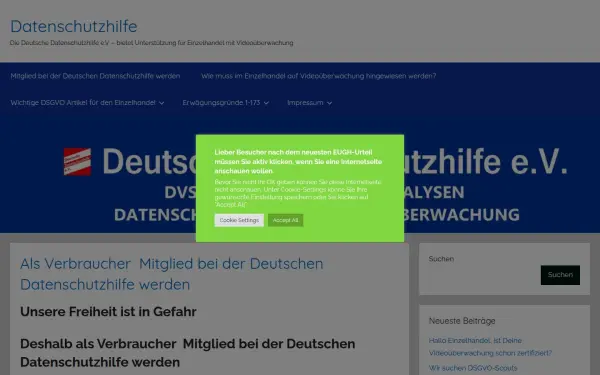Screen dimensions: 600x375
Task: Open 'Wichtige DSGVO Artikel für den Einzelhandel' menu item
Action: (83, 103)
